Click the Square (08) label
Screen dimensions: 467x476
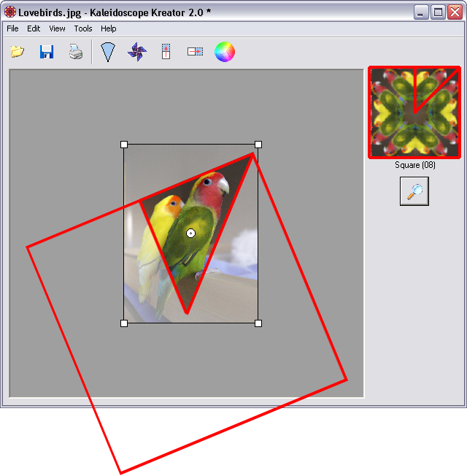point(414,165)
